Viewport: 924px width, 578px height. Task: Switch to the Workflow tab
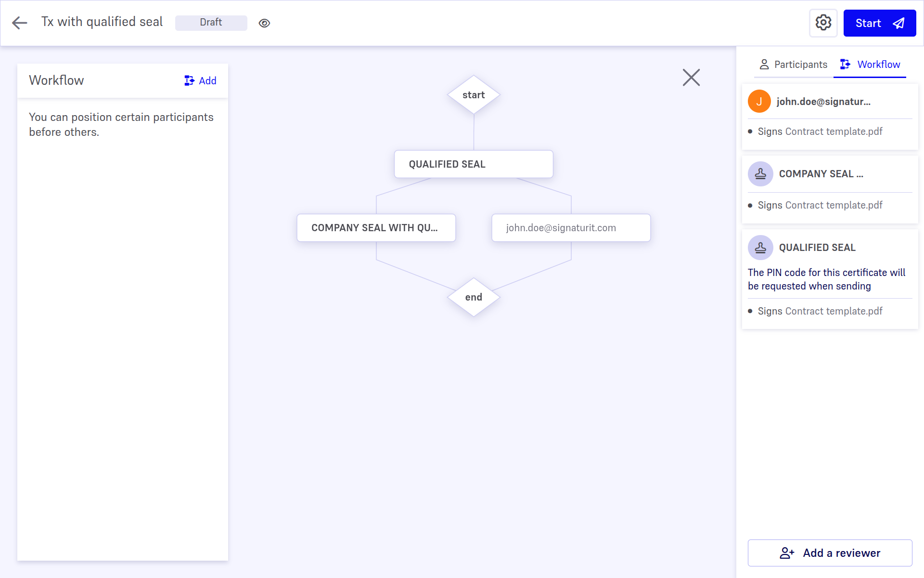tap(879, 64)
